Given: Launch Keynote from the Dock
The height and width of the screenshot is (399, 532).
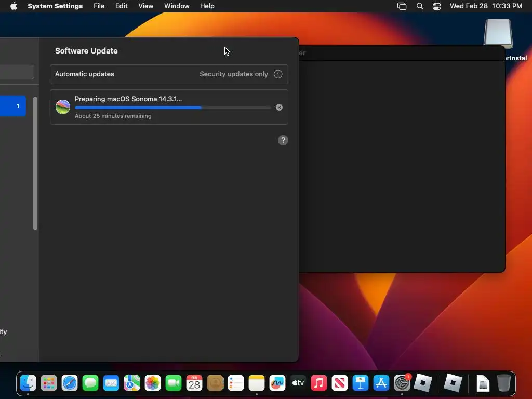Looking at the screenshot, I should [x=361, y=383].
